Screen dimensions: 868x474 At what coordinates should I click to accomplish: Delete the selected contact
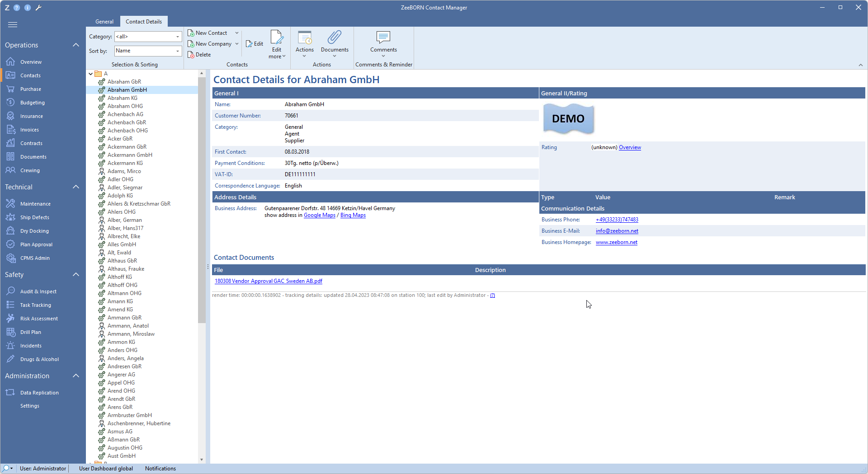tap(199, 55)
